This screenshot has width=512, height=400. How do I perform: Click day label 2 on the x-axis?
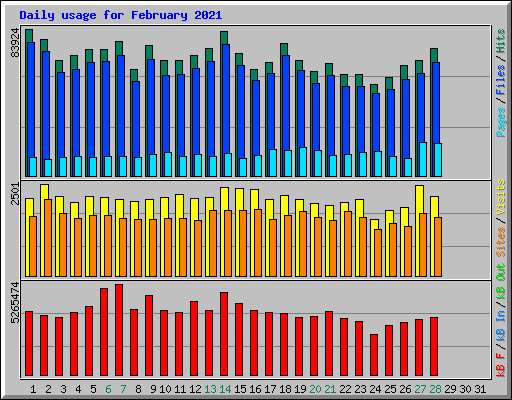[x=48, y=389]
